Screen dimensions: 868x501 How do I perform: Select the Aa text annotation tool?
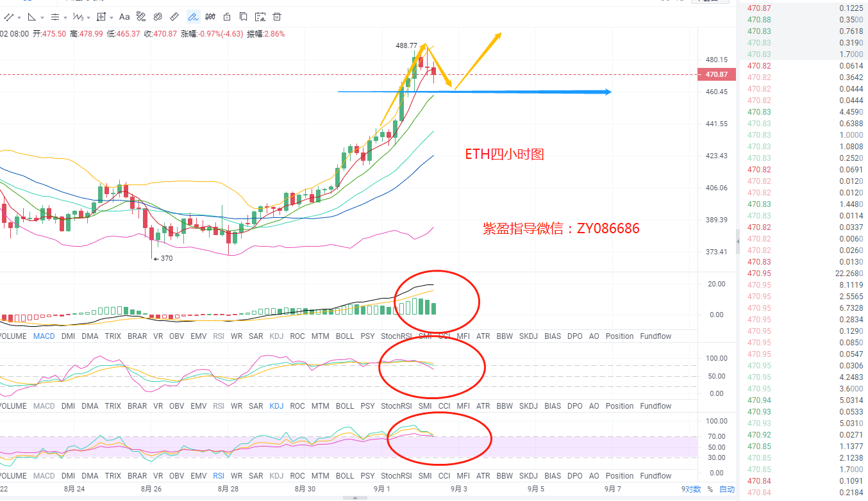[124, 17]
